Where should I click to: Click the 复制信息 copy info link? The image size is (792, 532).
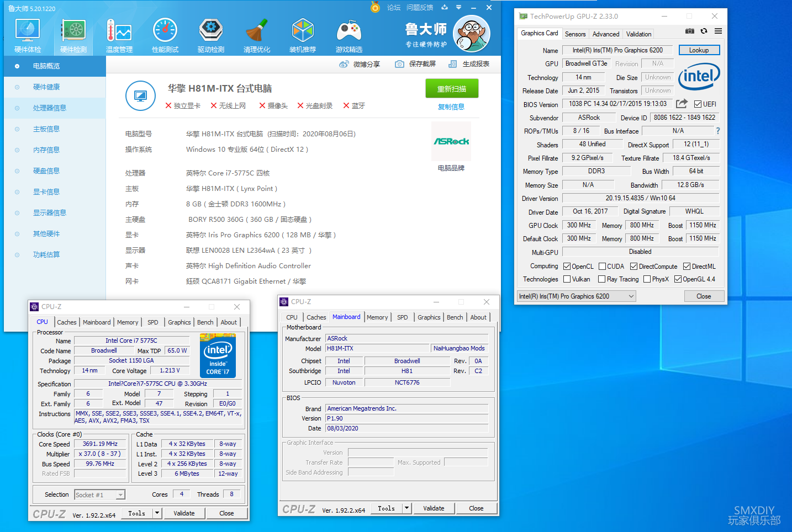click(451, 107)
